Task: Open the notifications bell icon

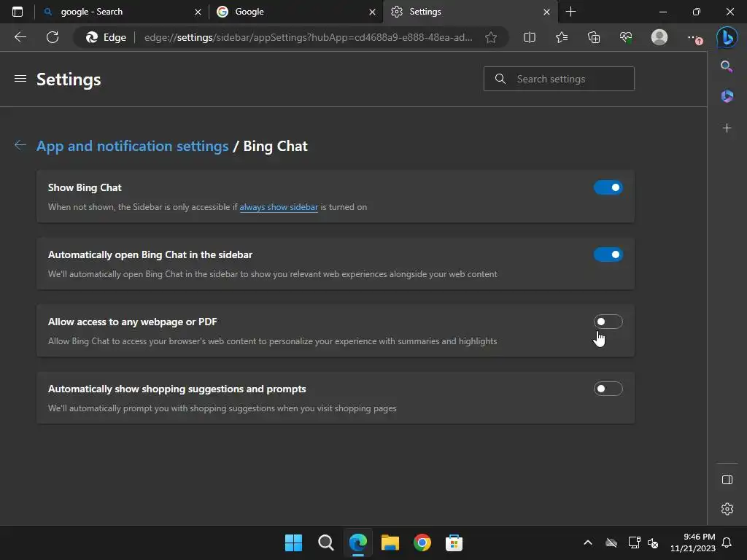Action: 727,542
